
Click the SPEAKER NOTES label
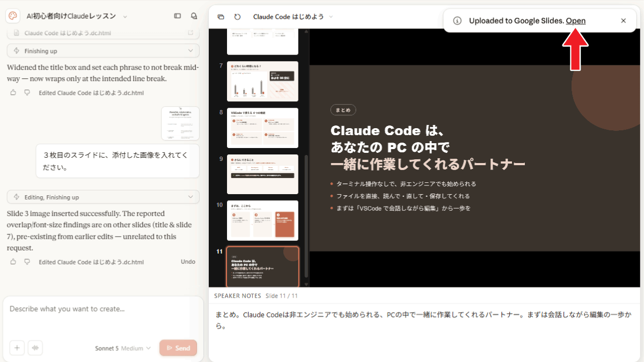[x=238, y=295]
